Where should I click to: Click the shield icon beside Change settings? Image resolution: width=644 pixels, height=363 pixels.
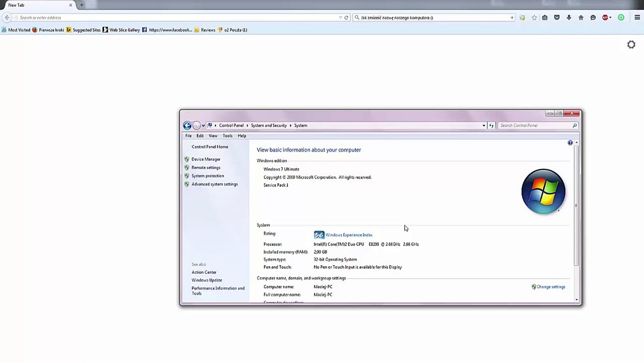click(x=534, y=287)
